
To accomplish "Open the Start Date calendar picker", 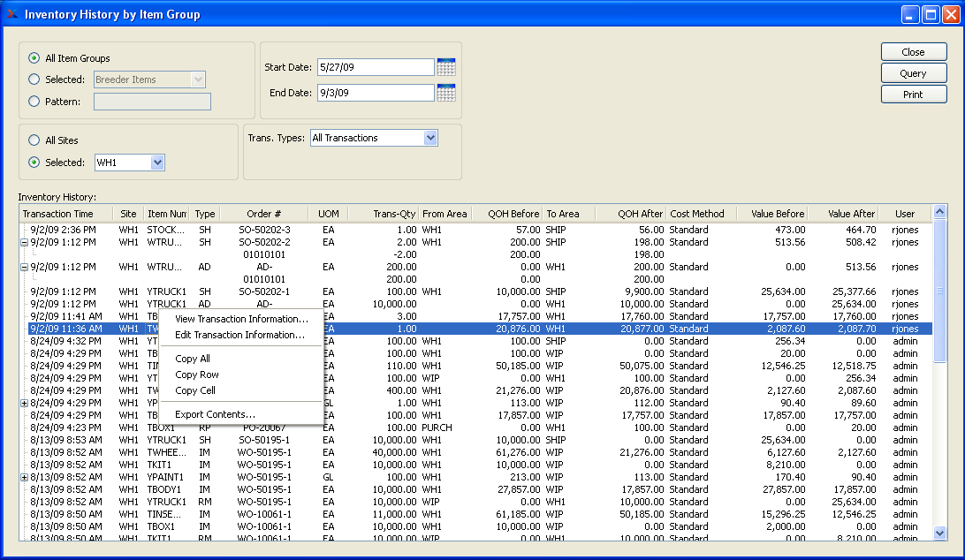I will (x=446, y=67).
